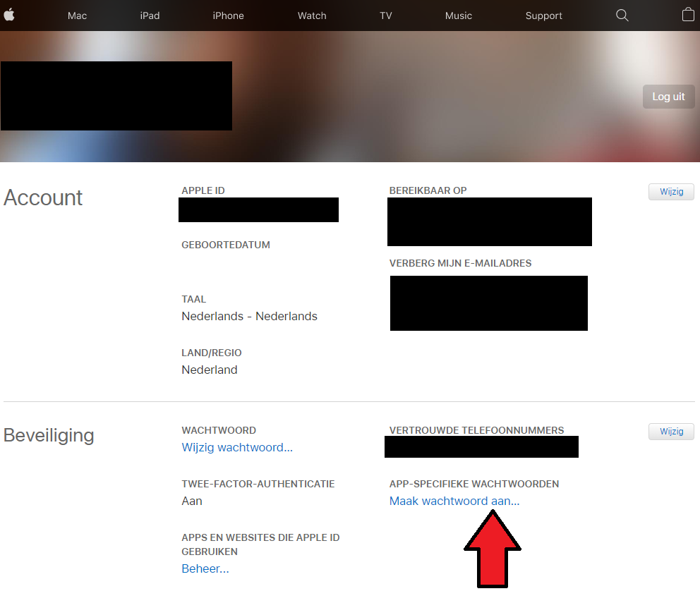
Task: Click VERTROUWDE TELEFOONNUMMERS label
Action: (x=477, y=430)
